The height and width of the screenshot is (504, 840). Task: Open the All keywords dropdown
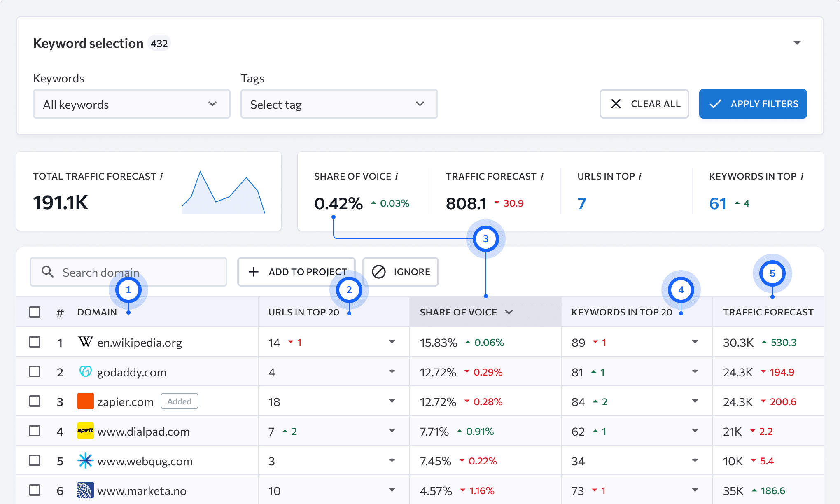coord(131,104)
